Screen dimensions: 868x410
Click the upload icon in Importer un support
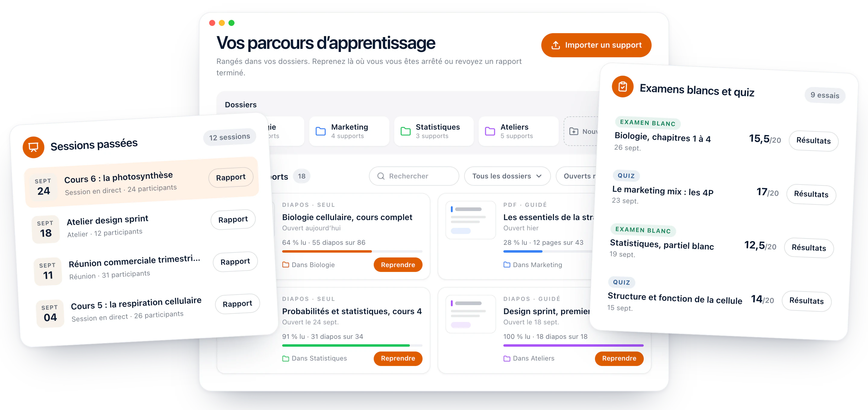[x=555, y=45]
